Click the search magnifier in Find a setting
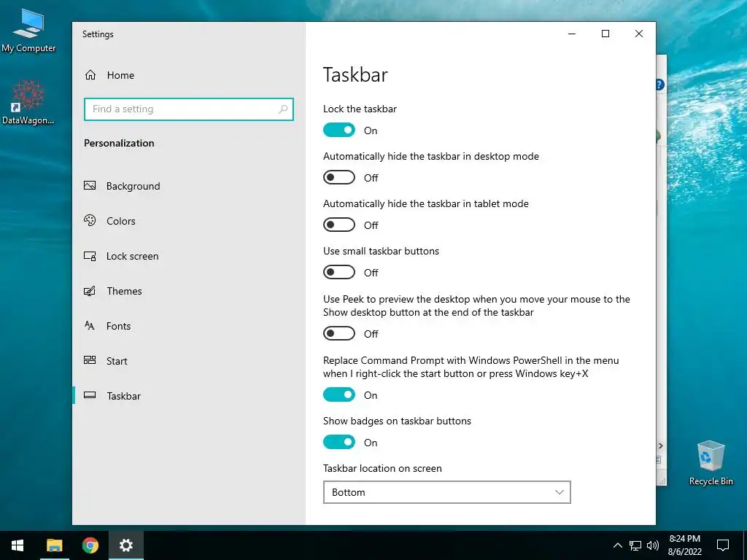 pyautogui.click(x=283, y=109)
